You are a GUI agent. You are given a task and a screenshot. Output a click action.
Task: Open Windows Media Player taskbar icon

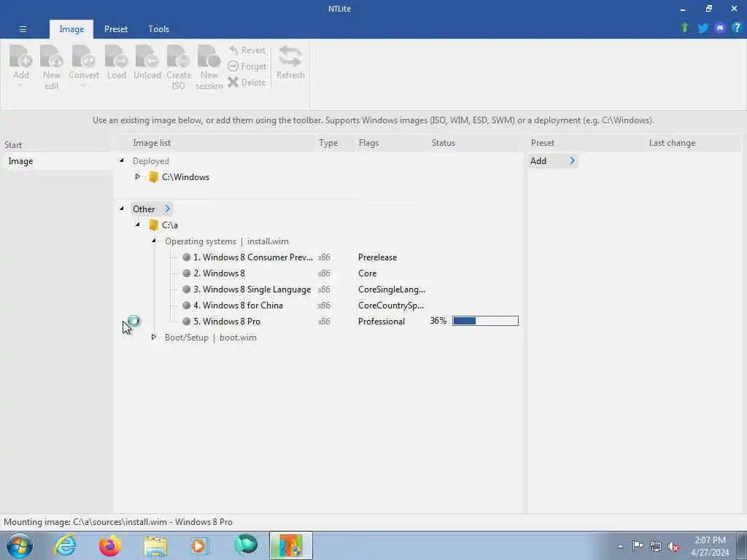(x=200, y=545)
